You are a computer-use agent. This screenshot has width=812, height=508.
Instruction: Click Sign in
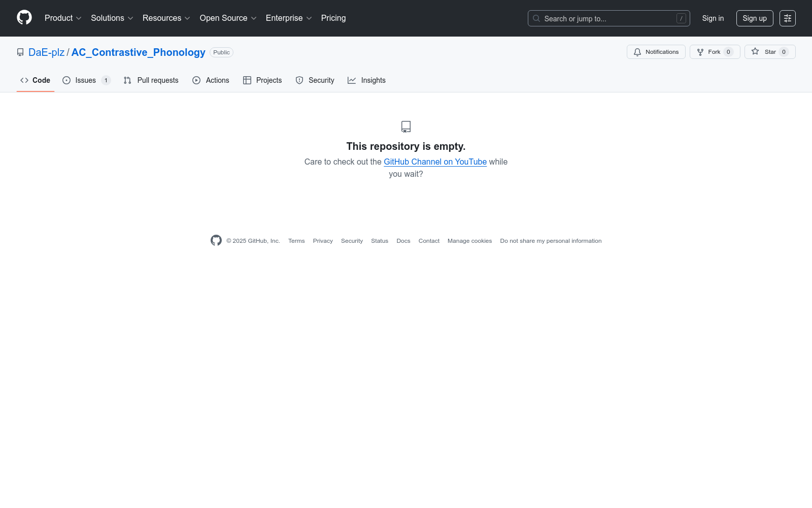point(713,18)
